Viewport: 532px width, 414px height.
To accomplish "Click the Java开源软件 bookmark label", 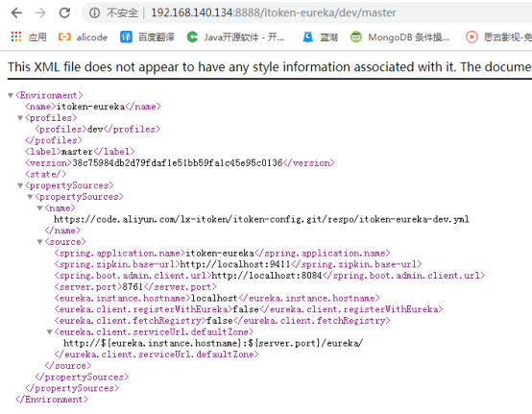I will [244, 37].
